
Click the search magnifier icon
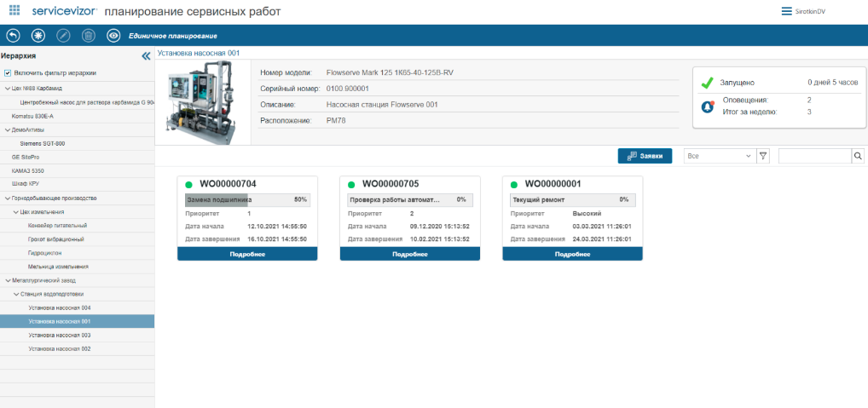click(858, 156)
